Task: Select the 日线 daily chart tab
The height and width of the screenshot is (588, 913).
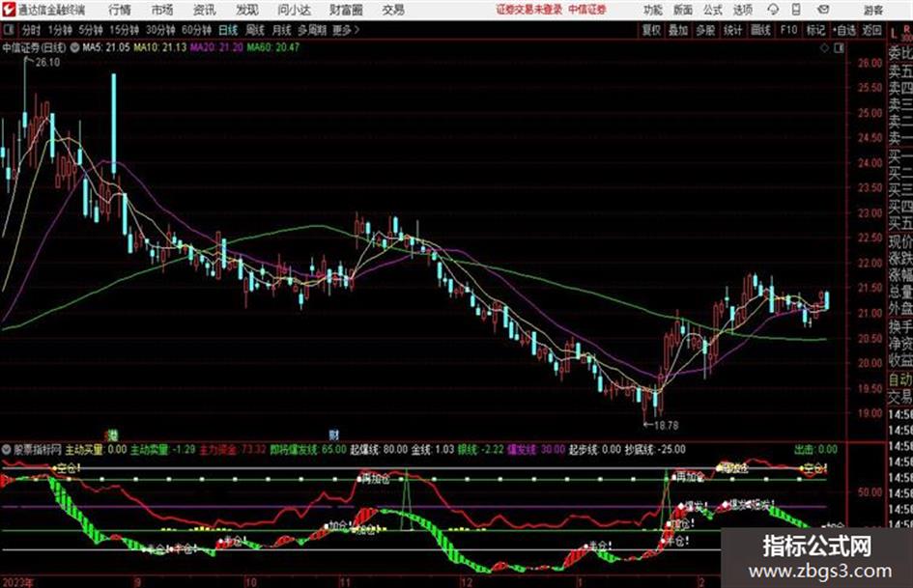Action: pos(228,30)
